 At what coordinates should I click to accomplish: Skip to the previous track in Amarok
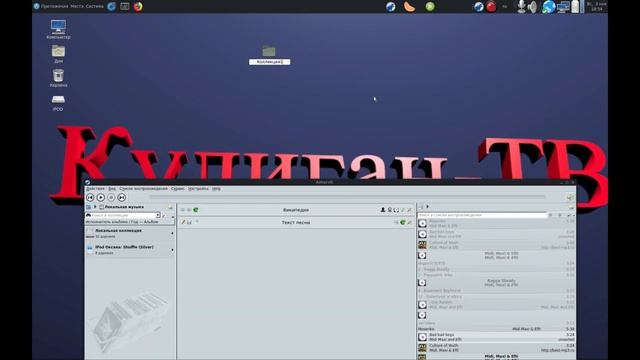click(90, 198)
